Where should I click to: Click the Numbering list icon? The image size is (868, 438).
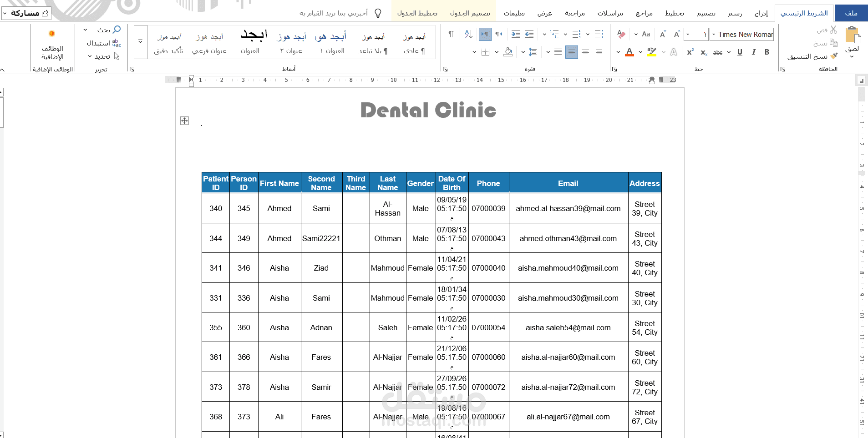[576, 34]
